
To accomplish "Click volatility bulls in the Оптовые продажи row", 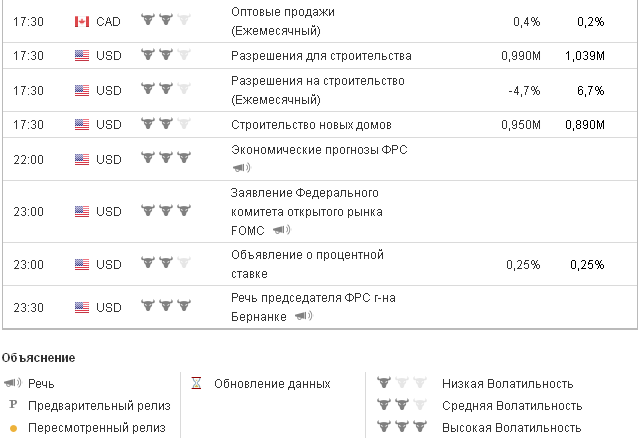I will (165, 21).
